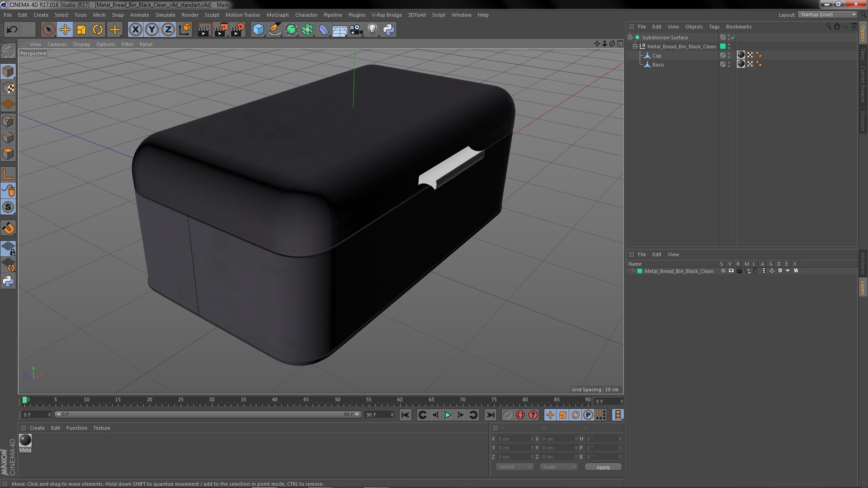Add a Camera object

click(x=356, y=30)
